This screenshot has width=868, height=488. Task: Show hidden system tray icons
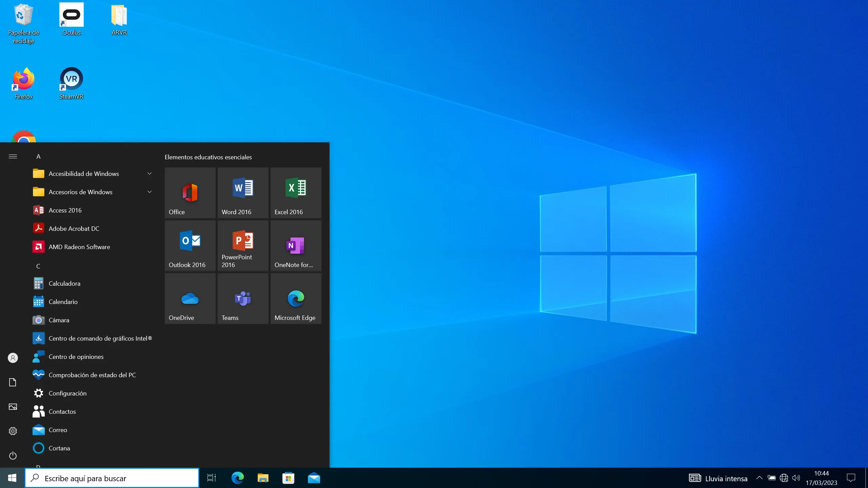[x=759, y=478]
